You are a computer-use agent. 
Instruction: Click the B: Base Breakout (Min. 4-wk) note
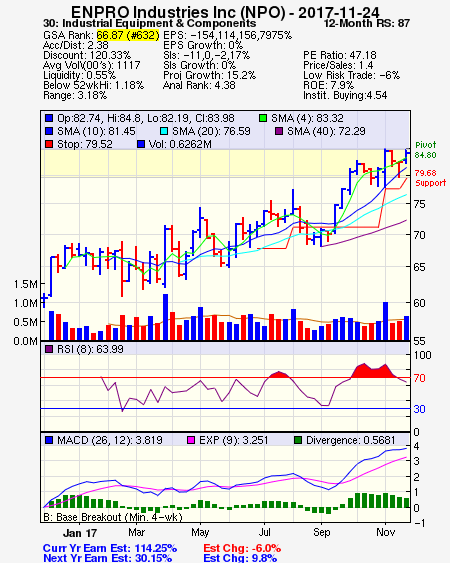click(113, 517)
